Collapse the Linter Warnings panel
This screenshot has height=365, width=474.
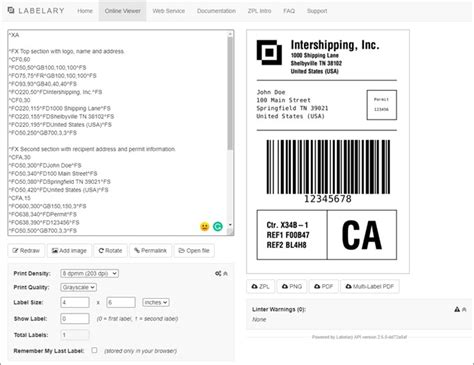464,309
